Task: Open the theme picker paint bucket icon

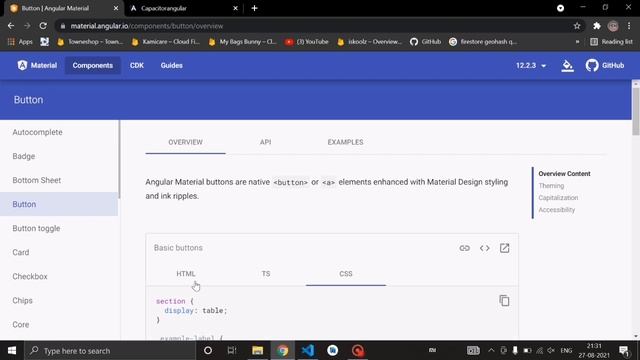Action: pyautogui.click(x=567, y=66)
